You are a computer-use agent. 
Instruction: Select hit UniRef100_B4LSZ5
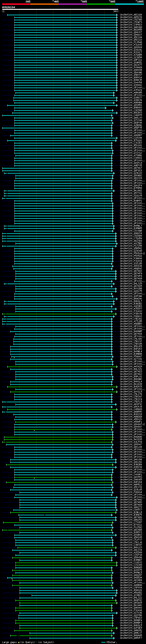131,284
